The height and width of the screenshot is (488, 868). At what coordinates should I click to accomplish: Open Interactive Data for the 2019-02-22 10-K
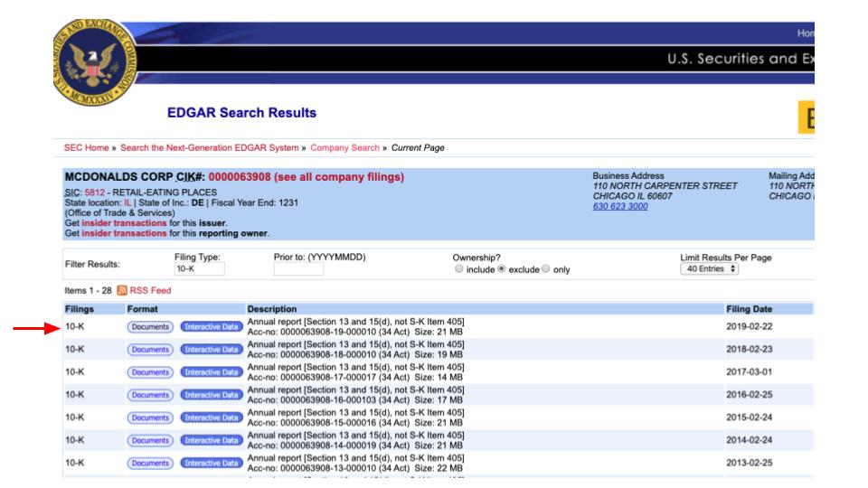[x=212, y=327]
